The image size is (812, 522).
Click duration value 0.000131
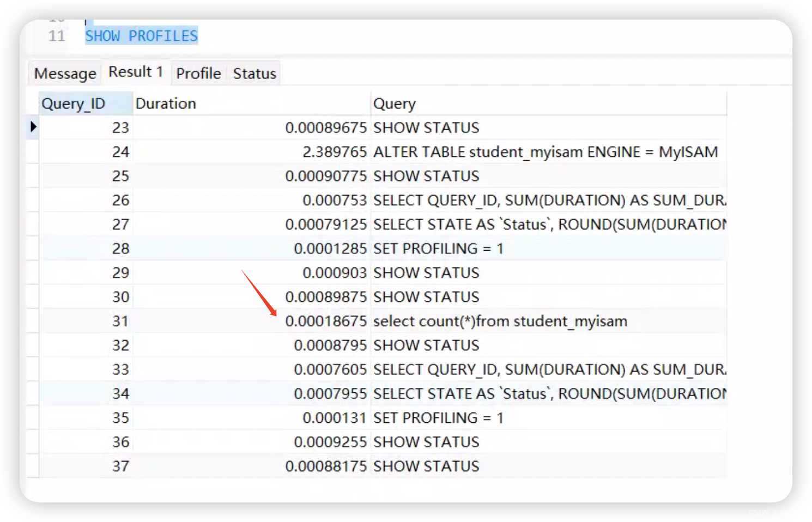335,417
